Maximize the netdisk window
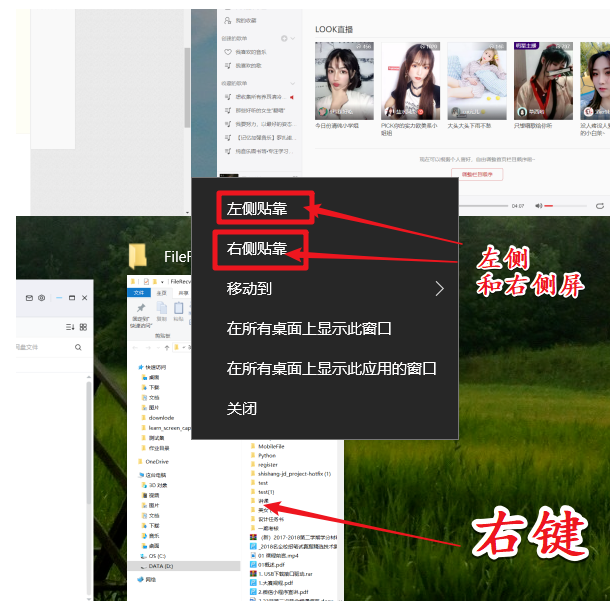The width and height of the screenshot is (610, 601). point(72,298)
